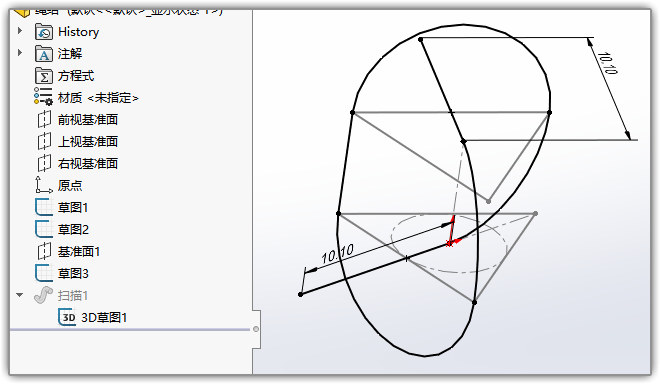Select the History tree item label
The width and height of the screenshot is (660, 384).
(x=78, y=32)
